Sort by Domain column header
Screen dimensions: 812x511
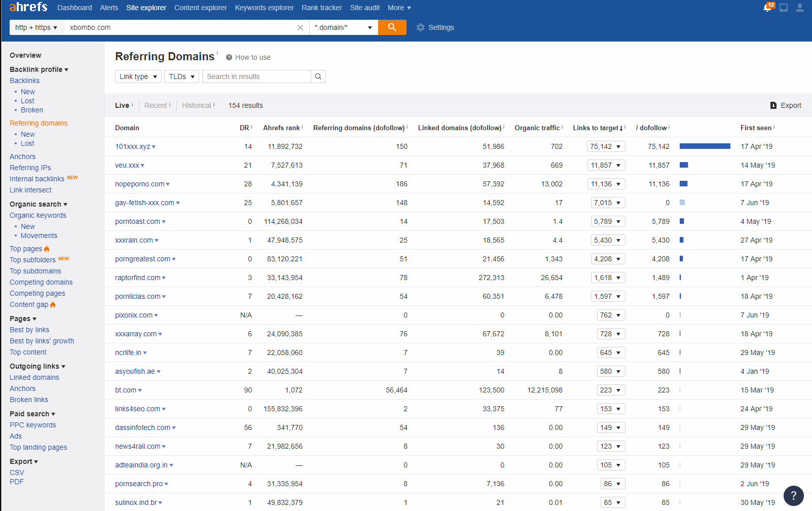(127, 128)
